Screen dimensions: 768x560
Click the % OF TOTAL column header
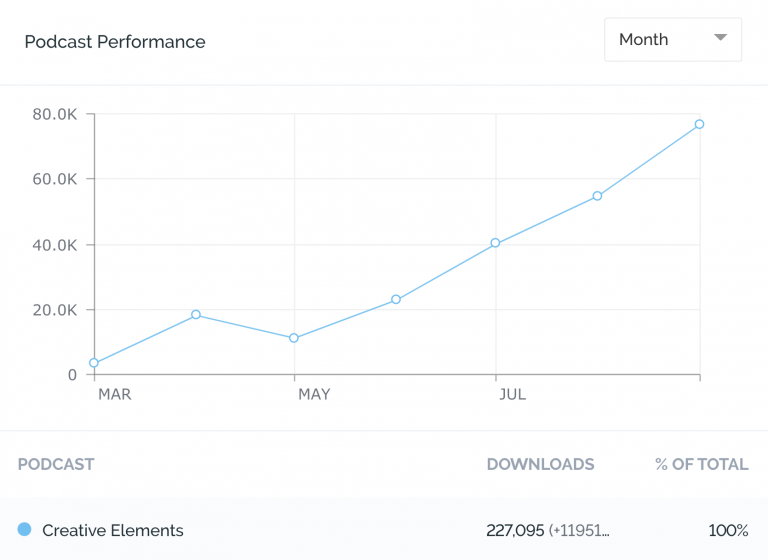(701, 464)
